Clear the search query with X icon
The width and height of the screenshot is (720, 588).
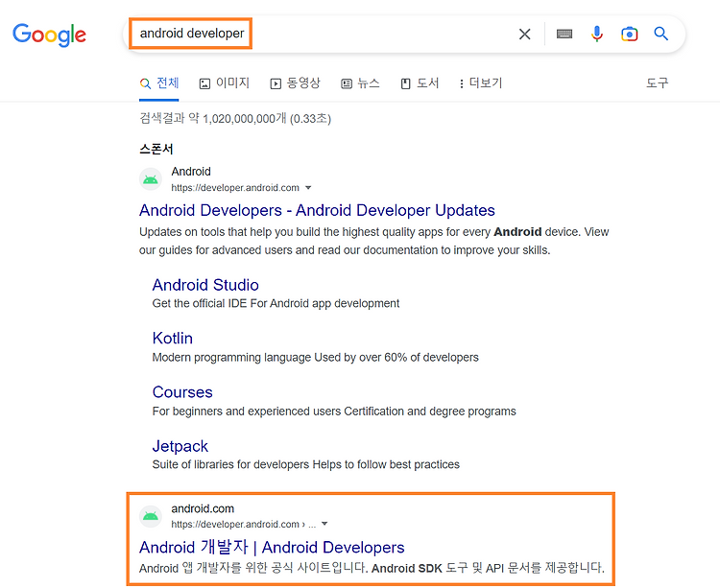pos(524,34)
